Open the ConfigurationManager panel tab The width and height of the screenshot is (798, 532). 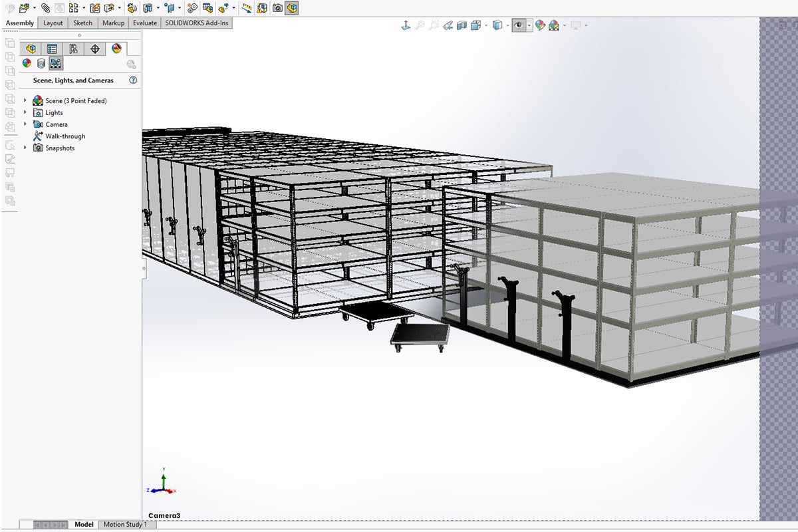click(73, 49)
